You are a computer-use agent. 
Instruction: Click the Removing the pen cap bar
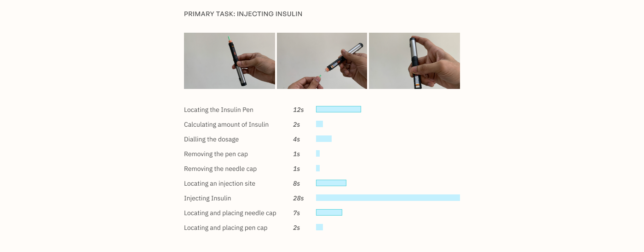point(318,153)
